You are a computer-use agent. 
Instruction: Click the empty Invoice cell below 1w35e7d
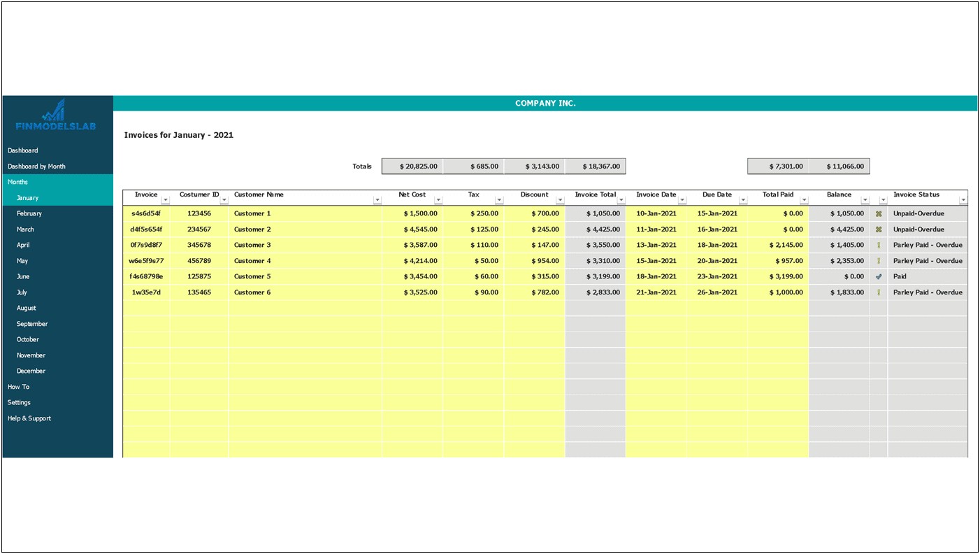pyautogui.click(x=146, y=308)
